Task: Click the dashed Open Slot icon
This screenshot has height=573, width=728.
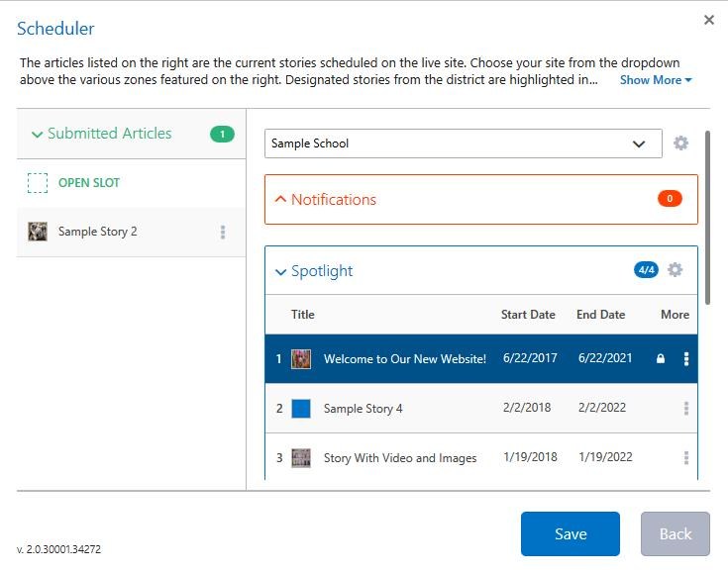Action: pos(38,183)
